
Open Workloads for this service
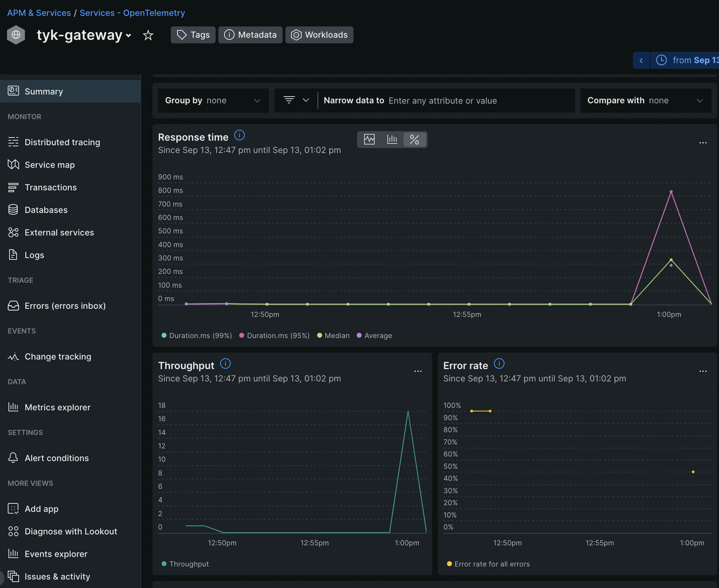(319, 35)
